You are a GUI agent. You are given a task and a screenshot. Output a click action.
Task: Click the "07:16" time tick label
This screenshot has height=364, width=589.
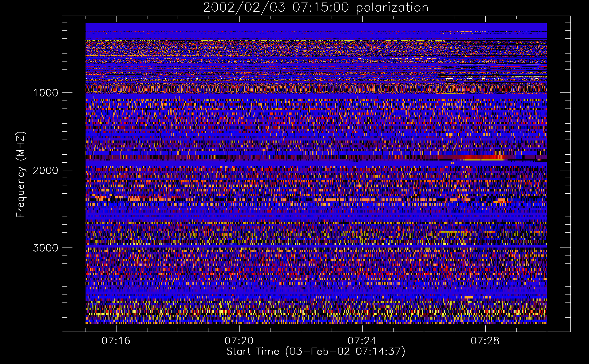point(116,341)
